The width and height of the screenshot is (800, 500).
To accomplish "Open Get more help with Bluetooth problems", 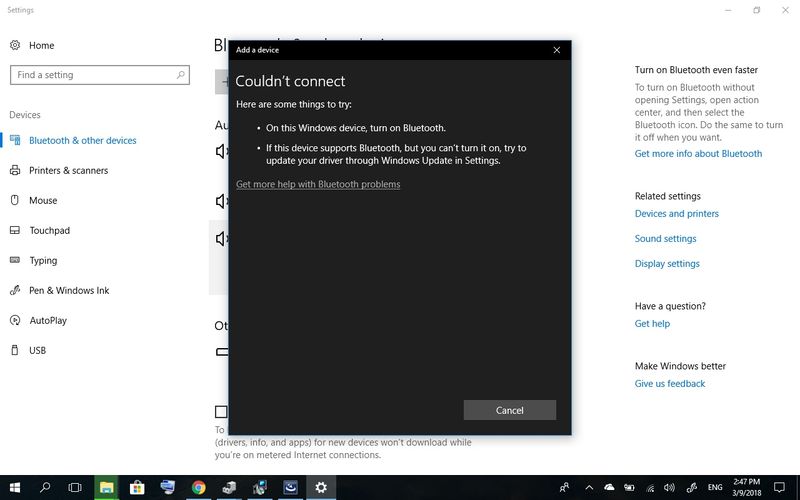I will coord(318,184).
